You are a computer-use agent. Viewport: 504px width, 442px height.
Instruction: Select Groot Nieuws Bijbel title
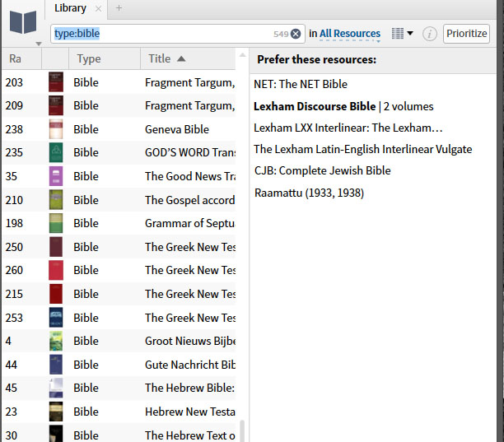pyautogui.click(x=190, y=341)
